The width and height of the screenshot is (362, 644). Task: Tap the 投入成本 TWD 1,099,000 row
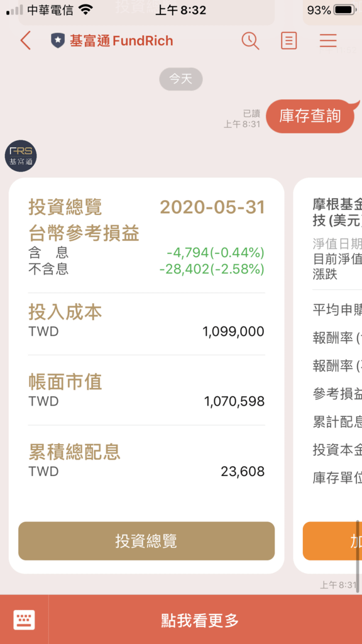click(x=146, y=321)
